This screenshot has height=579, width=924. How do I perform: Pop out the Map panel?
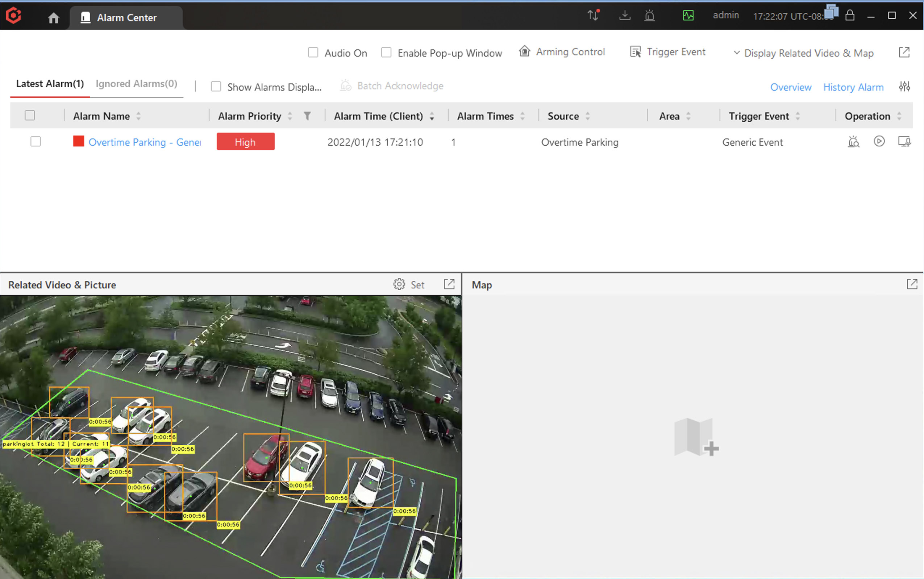click(912, 284)
